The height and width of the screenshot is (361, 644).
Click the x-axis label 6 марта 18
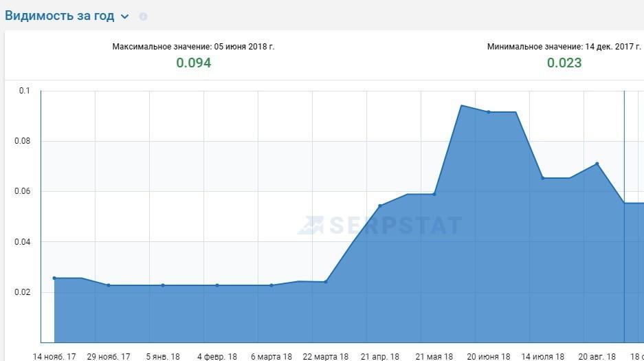point(271,356)
